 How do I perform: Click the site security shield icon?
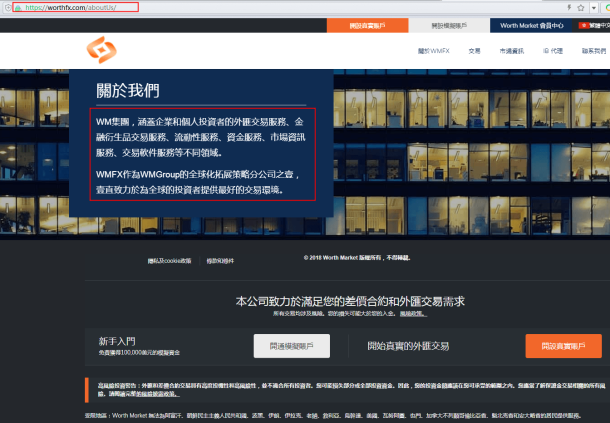(x=7, y=7)
